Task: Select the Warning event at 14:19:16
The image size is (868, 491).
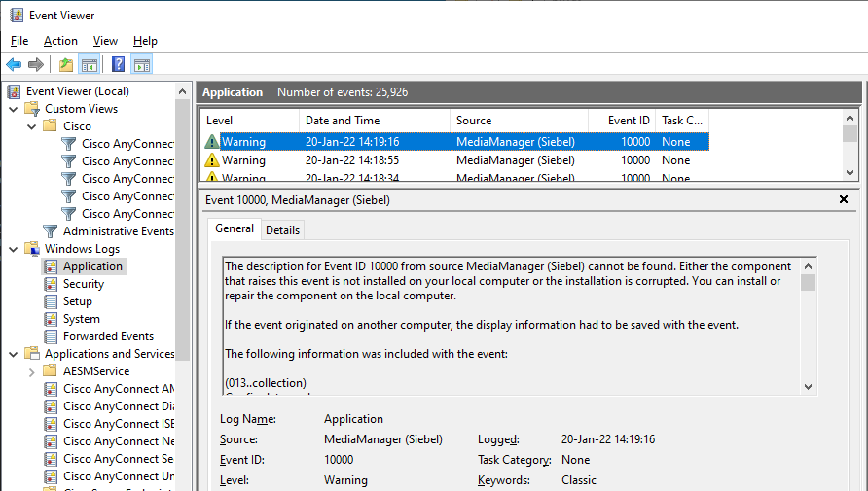Action: (x=455, y=142)
